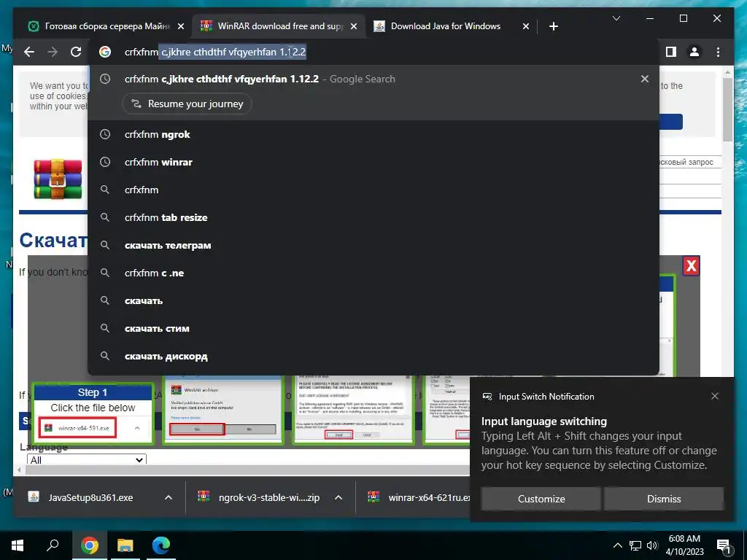
Task: Open winrar-x64-621ru download item
Action: (x=418, y=497)
